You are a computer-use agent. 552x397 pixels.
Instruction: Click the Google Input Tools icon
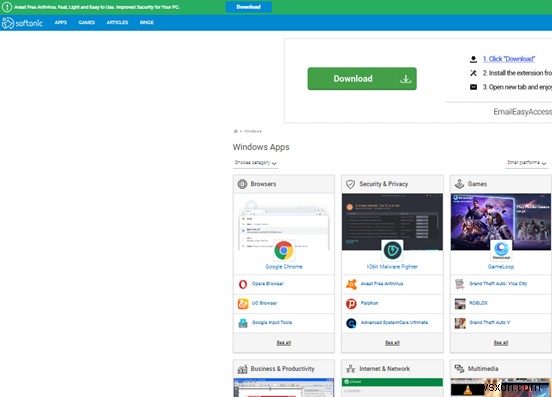[243, 323]
